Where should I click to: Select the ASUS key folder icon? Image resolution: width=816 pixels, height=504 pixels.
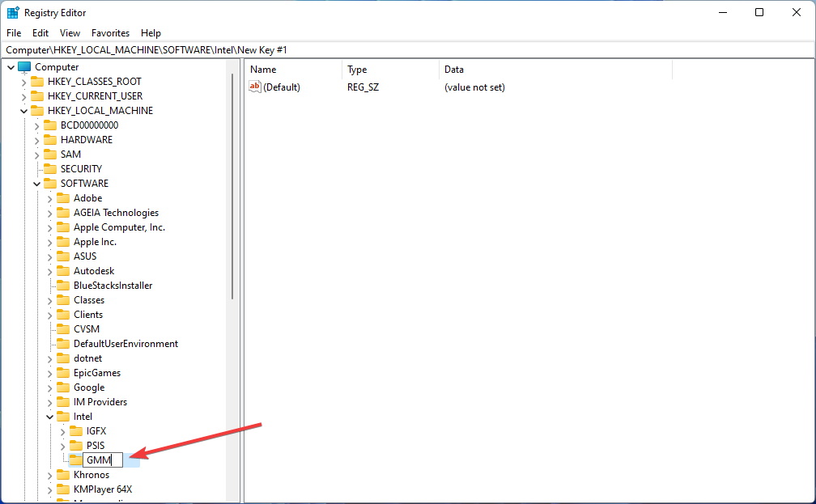click(x=62, y=256)
